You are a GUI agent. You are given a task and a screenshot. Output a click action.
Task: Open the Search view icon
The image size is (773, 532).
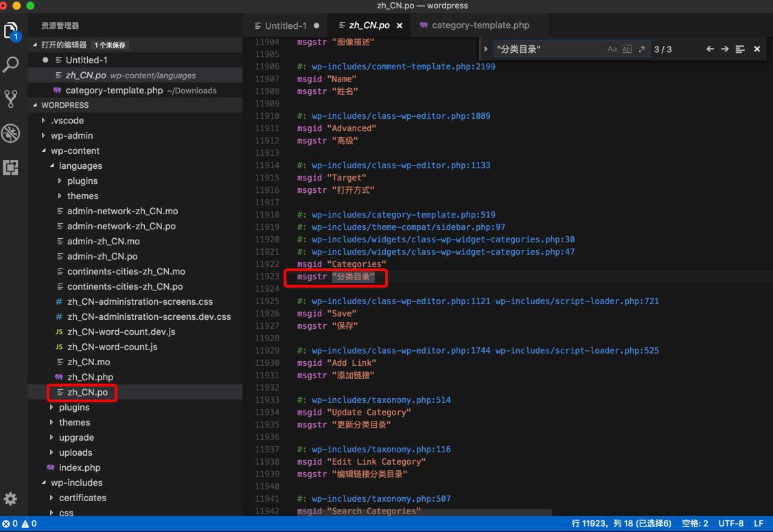[11, 65]
